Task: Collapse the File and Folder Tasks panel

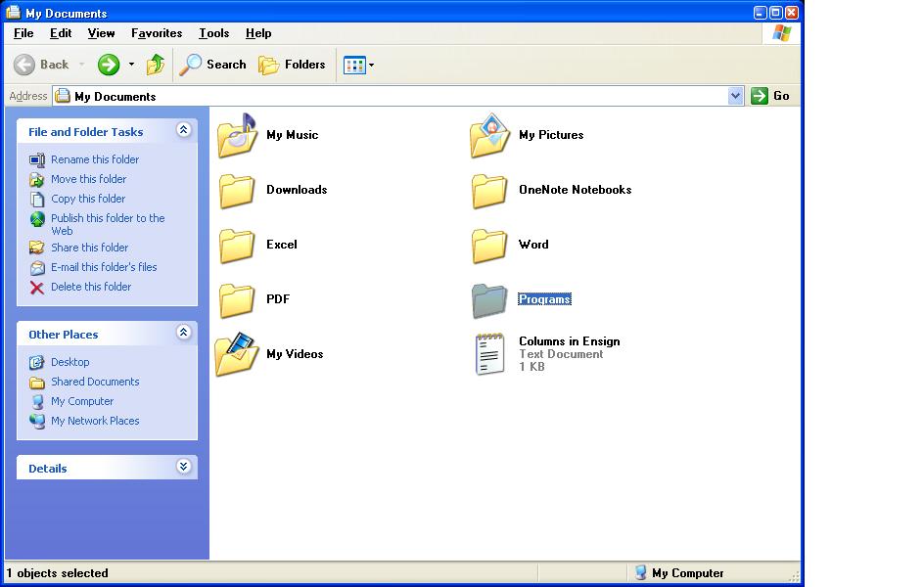Action: coord(183,130)
